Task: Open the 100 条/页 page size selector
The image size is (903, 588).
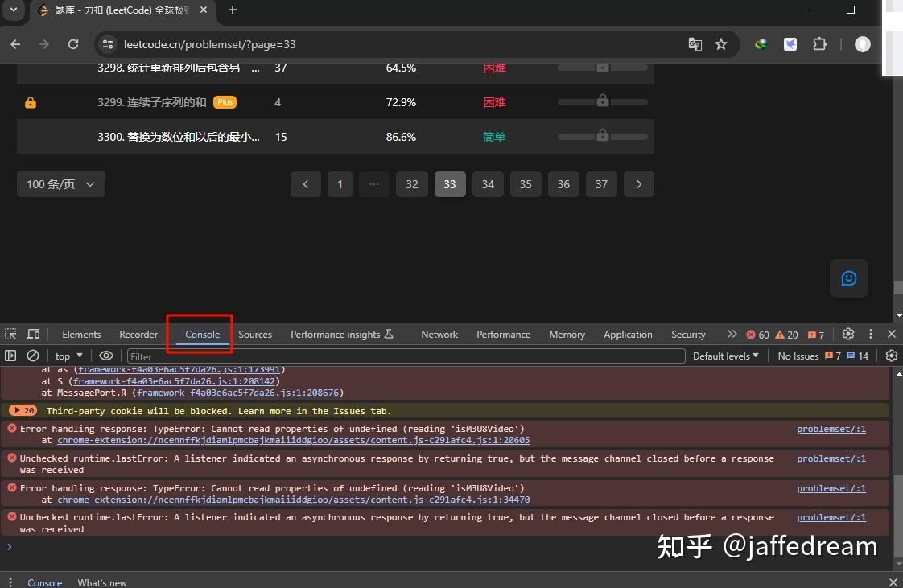Action: pyautogui.click(x=60, y=183)
